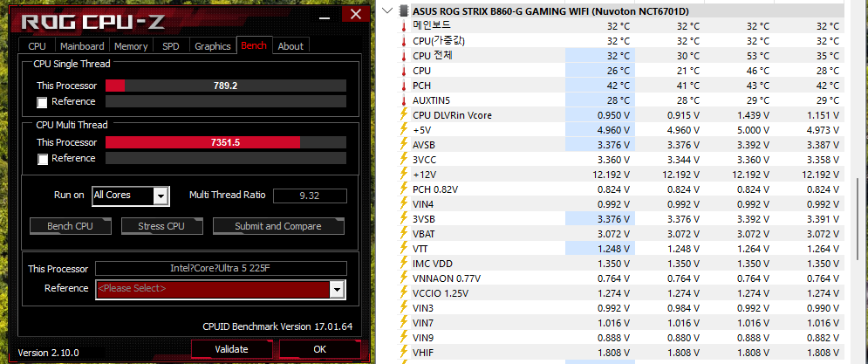Click the lightning icon for IMC VDD
This screenshot has height=364, width=868.
pyautogui.click(x=404, y=263)
